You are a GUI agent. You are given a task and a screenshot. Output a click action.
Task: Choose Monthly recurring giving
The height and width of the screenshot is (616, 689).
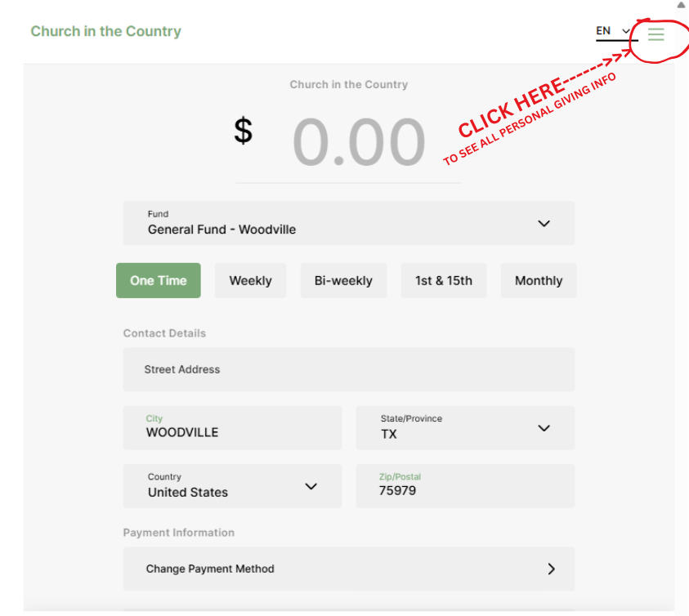(x=538, y=280)
